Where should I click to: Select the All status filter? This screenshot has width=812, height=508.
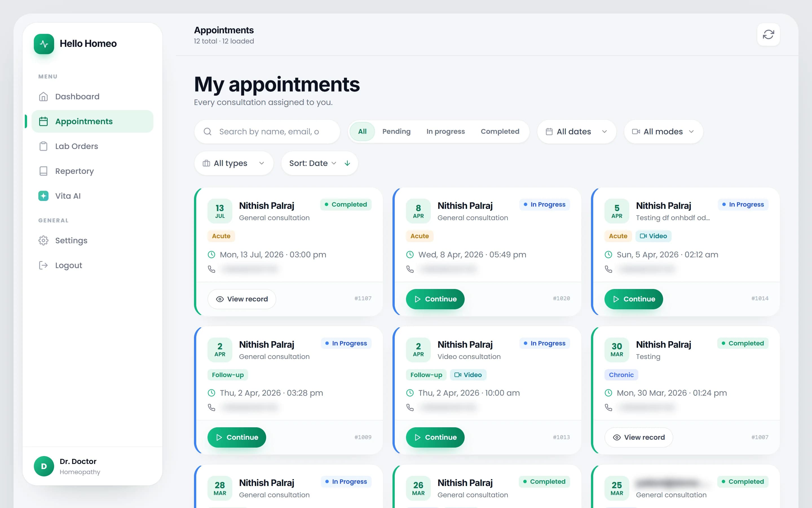362,132
